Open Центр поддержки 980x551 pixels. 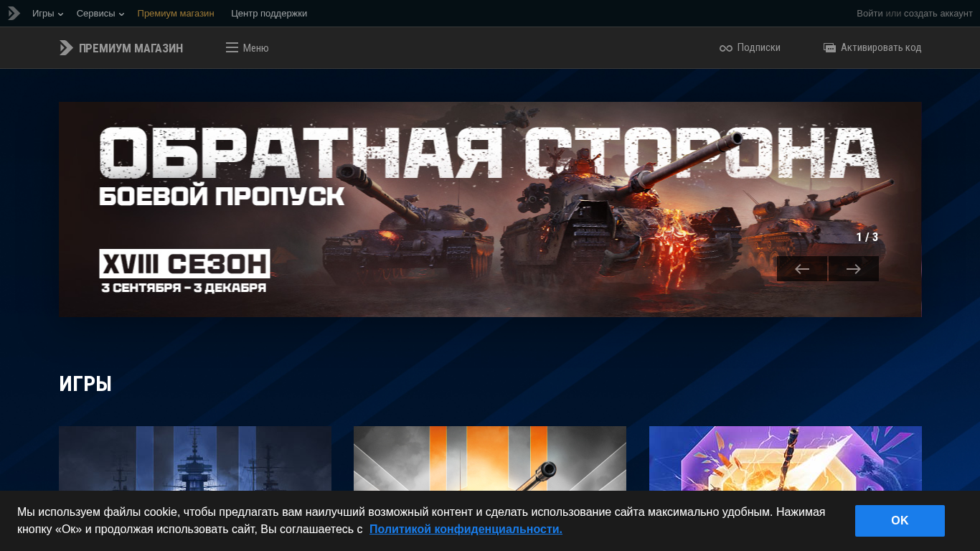point(269,13)
